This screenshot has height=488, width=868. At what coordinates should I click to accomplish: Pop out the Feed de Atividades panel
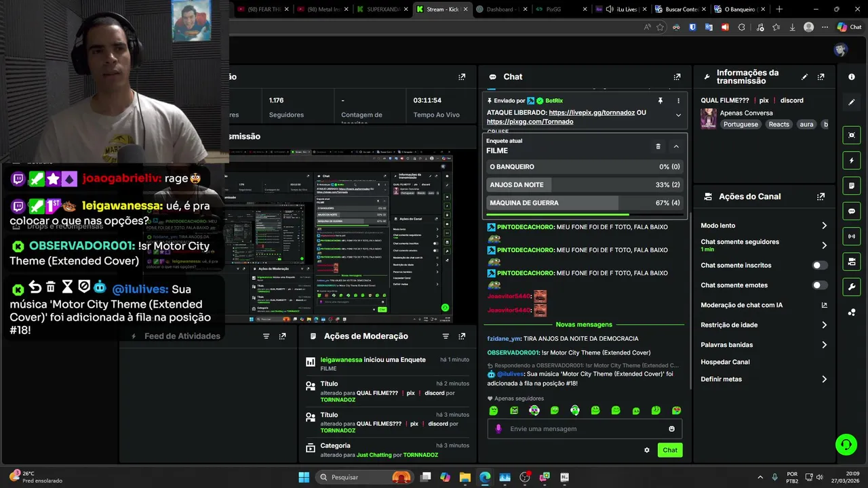[282, 336]
